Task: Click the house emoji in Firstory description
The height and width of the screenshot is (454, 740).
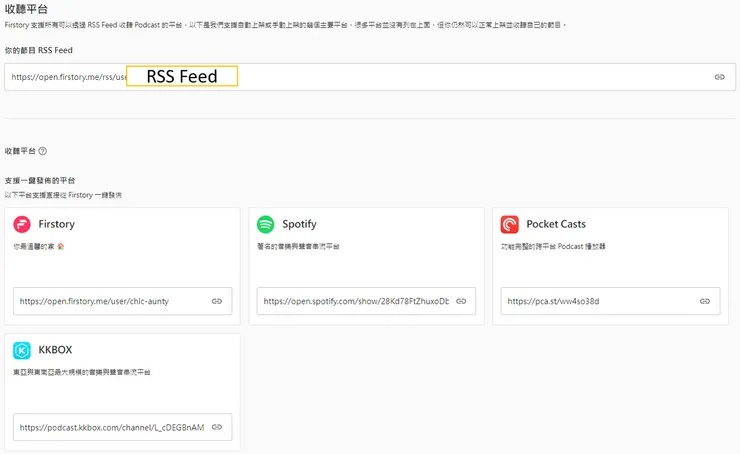Action: coord(60,246)
